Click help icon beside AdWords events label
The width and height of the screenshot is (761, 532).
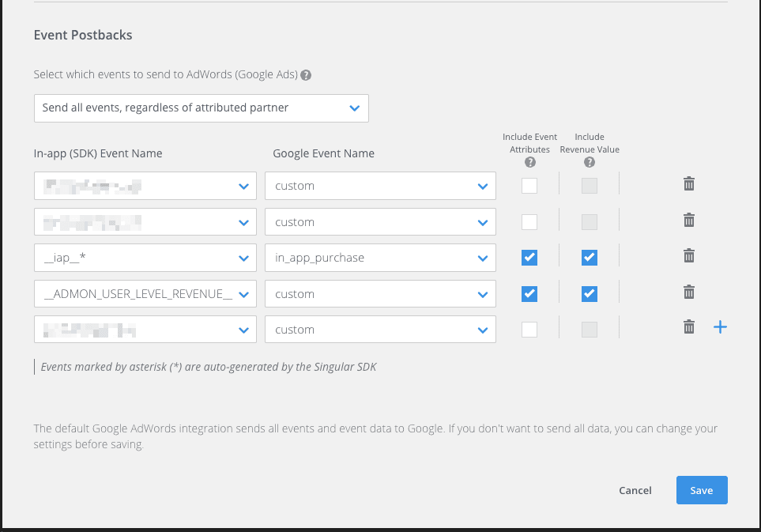(x=306, y=75)
